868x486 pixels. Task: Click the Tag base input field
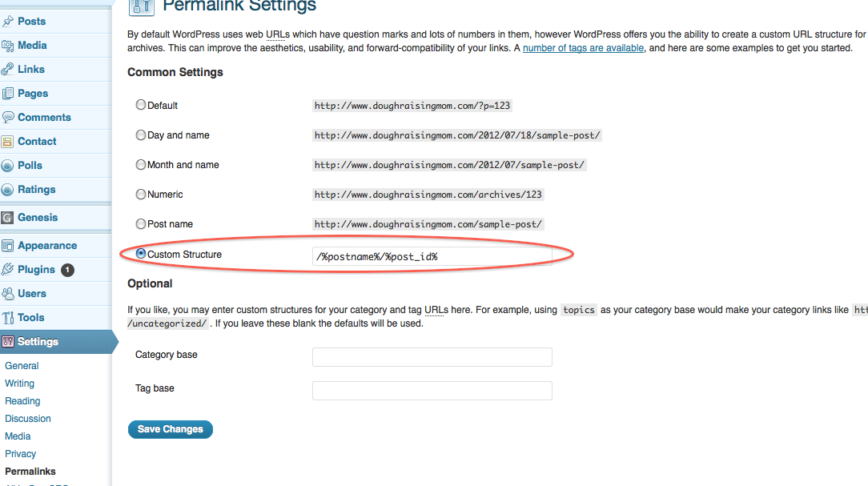432,391
